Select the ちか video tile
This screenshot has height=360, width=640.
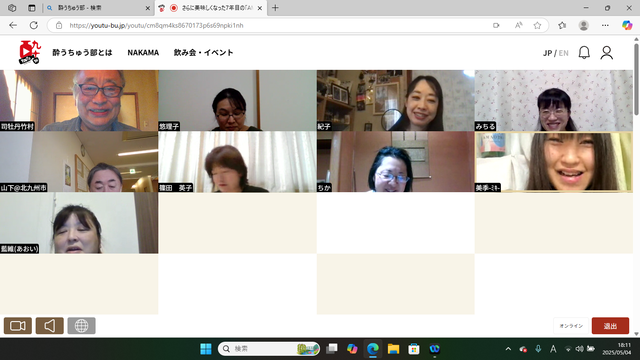(x=396, y=162)
